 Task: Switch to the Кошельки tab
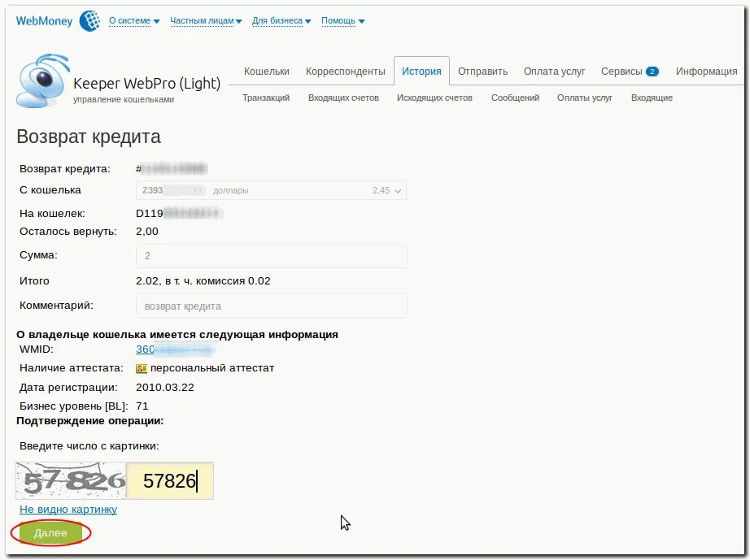click(267, 72)
